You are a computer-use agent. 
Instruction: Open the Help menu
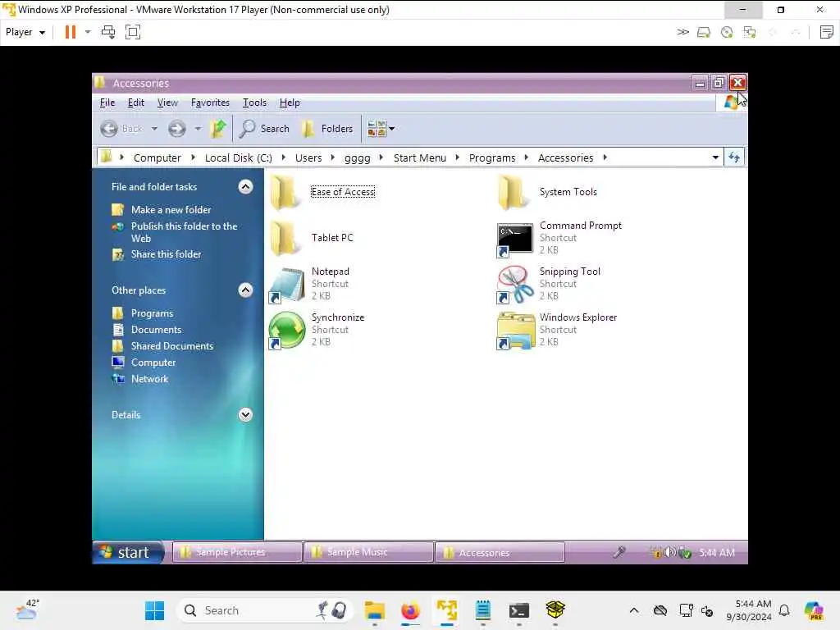(x=290, y=103)
